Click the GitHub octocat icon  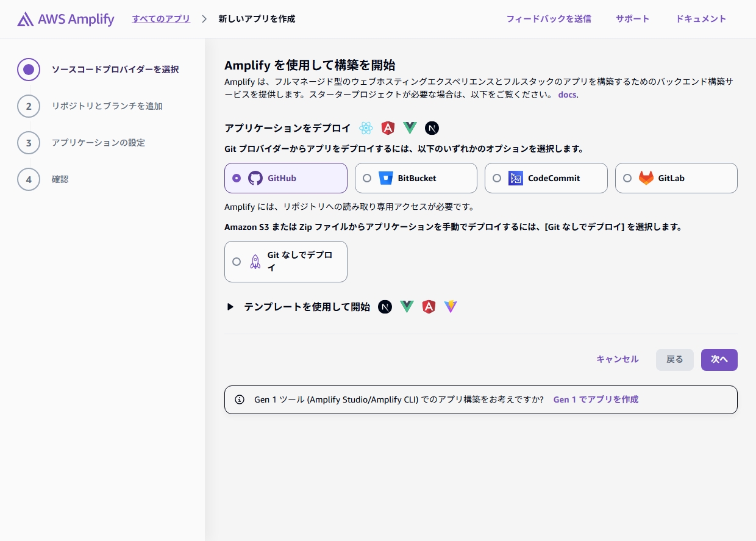point(255,178)
